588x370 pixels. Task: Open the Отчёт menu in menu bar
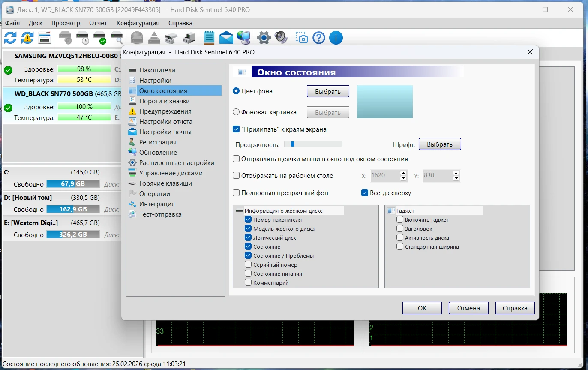[98, 23]
